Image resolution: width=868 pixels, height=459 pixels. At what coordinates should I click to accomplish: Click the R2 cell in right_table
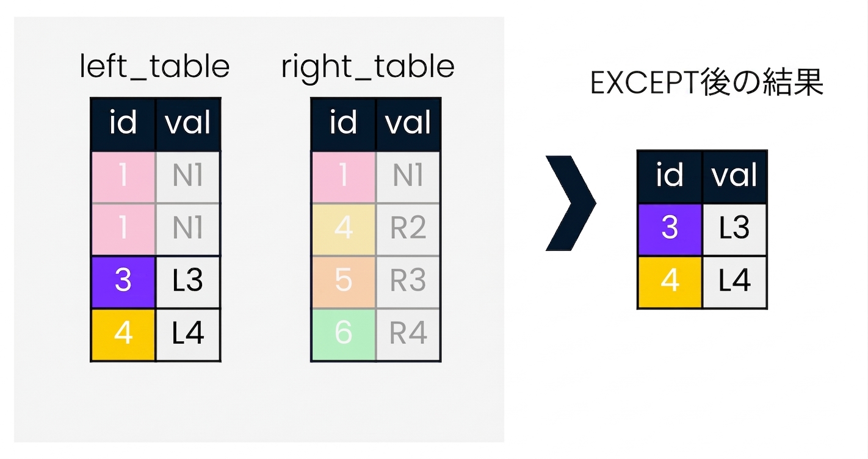click(408, 229)
